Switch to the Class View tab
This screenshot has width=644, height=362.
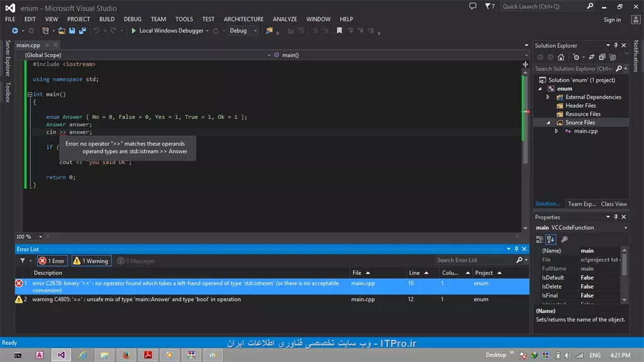[x=614, y=204]
